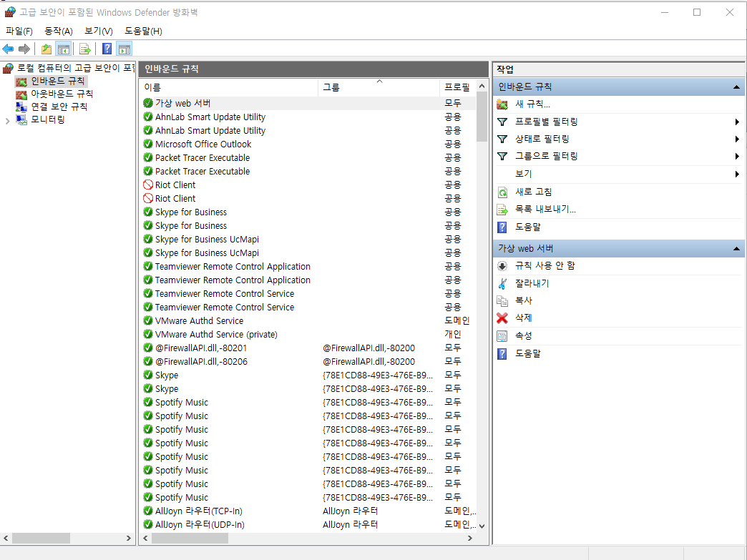The height and width of the screenshot is (560, 747).
Task: Click the rule list horizontal scrollbar thumb
Action: click(190, 538)
